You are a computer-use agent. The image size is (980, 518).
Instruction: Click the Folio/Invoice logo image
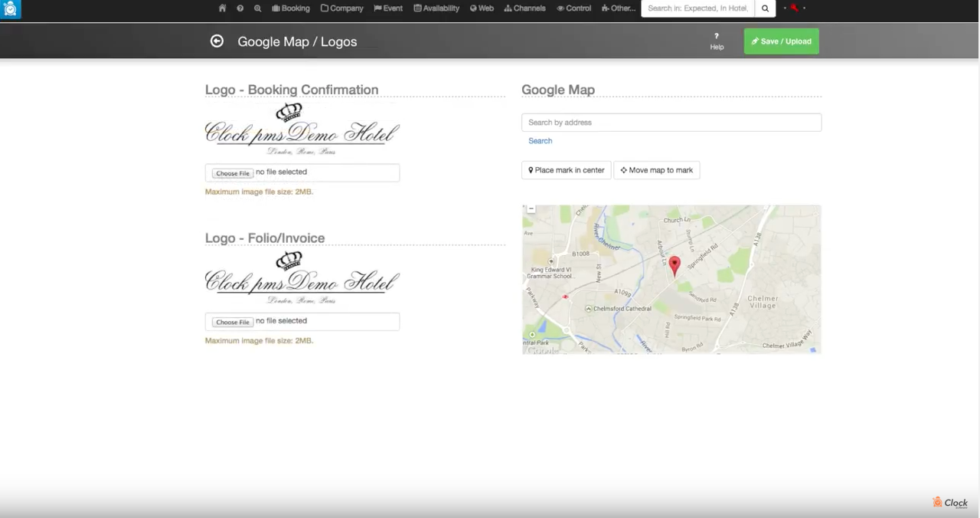pyautogui.click(x=302, y=278)
